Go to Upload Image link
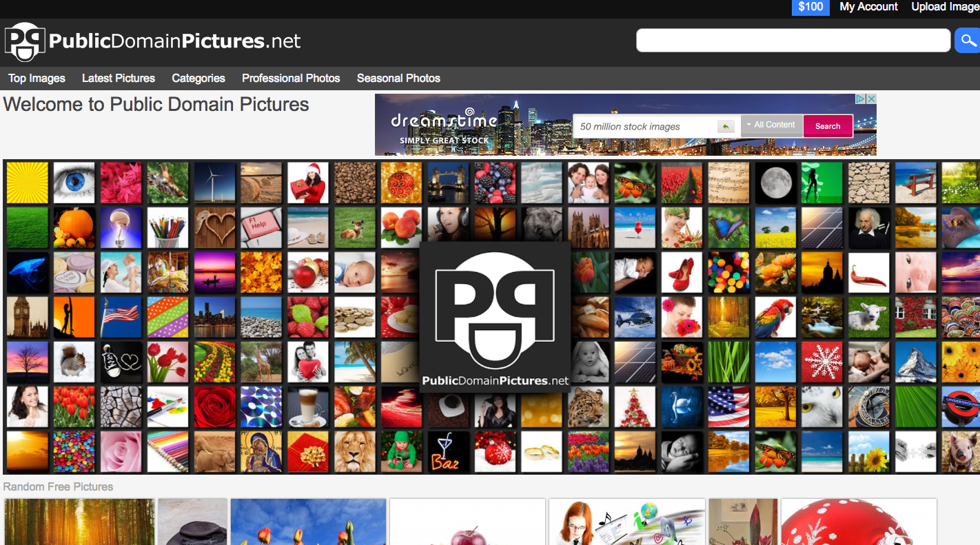 coord(945,7)
